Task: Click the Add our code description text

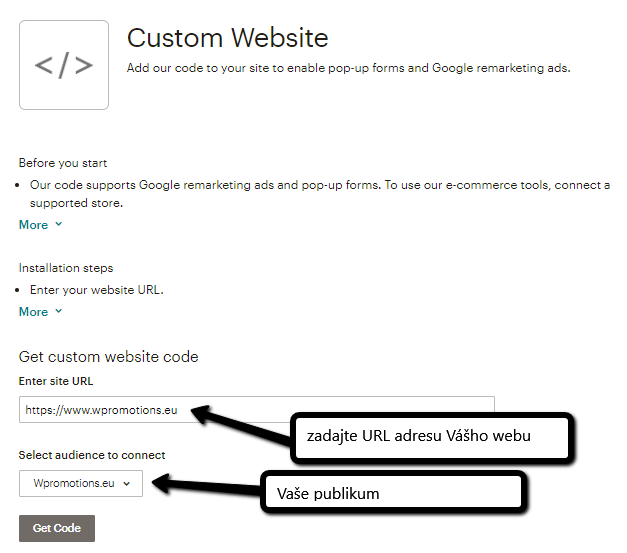Action: pos(348,68)
